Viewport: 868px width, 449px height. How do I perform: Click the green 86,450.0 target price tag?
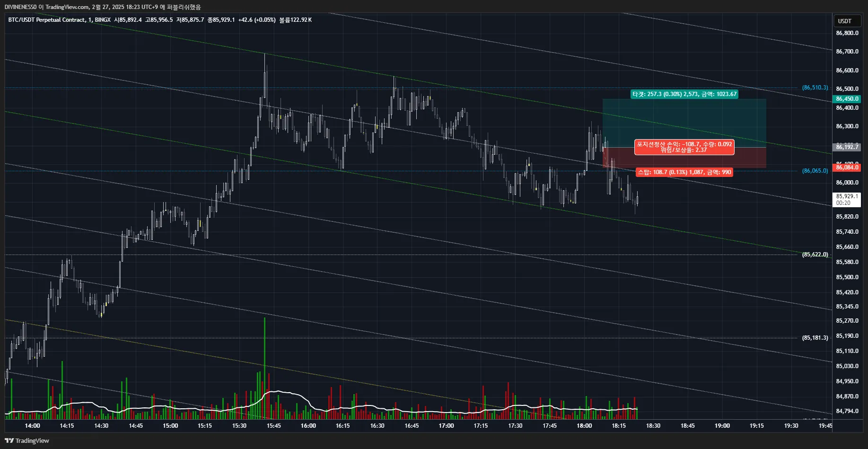(846, 99)
